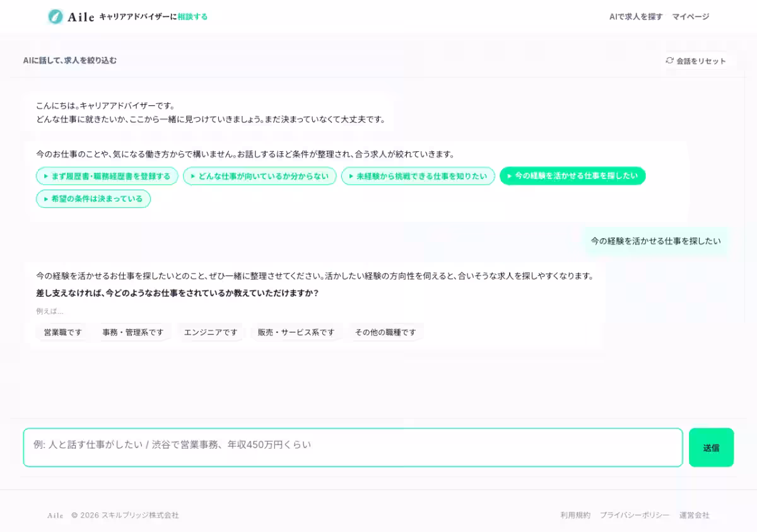This screenshot has height=532, width=757.
Task: Click the bold question 差し支えなければ、今どのような…
Action: 177,293
